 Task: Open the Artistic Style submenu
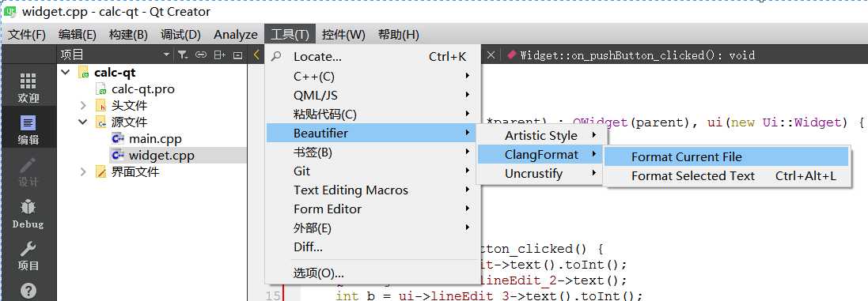540,135
